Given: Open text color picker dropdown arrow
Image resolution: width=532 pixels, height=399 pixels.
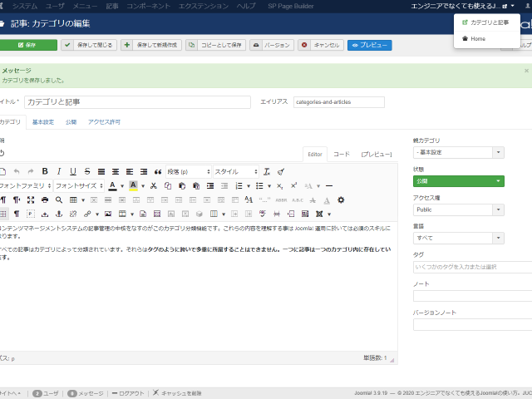Looking at the screenshot, I should click(122, 186).
